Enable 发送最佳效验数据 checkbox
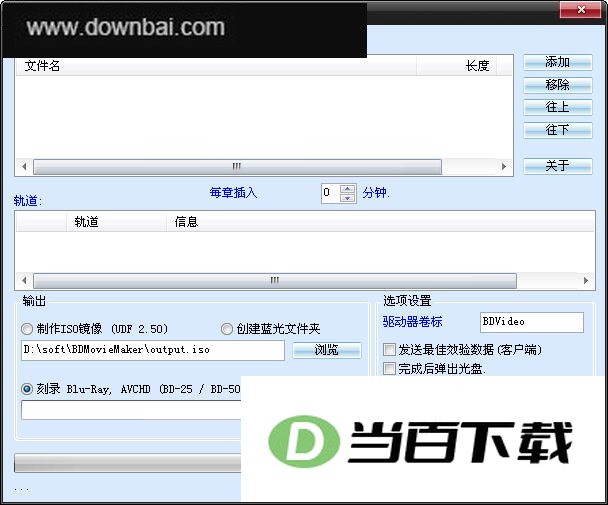Image resolution: width=608 pixels, height=505 pixels. pyautogui.click(x=389, y=349)
